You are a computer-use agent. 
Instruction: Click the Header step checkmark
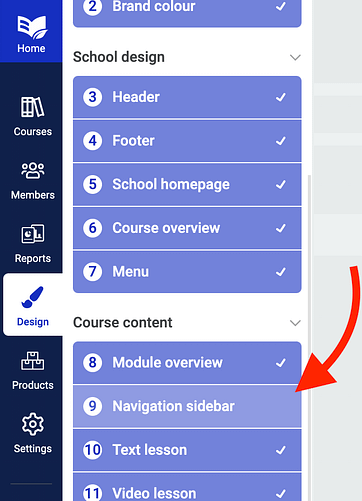tap(281, 97)
